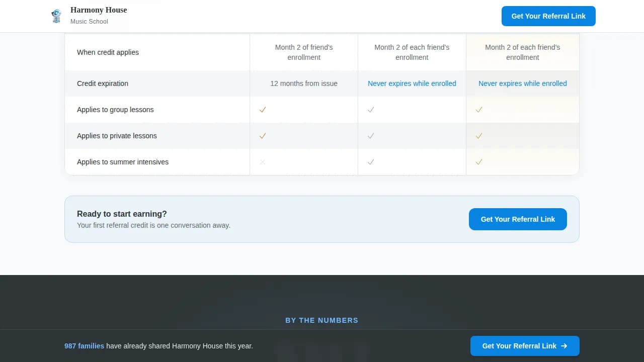Viewport: 644px width, 362px height.
Task: Select the orange checkmark for group lessons
Action: 262,110
